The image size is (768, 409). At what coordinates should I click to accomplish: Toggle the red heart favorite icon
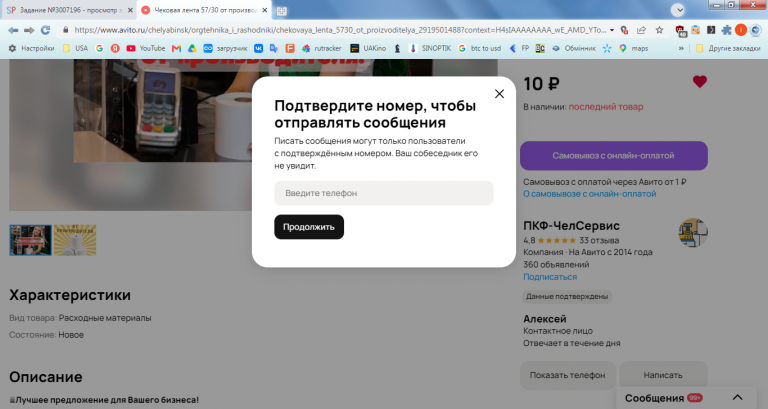click(x=699, y=82)
